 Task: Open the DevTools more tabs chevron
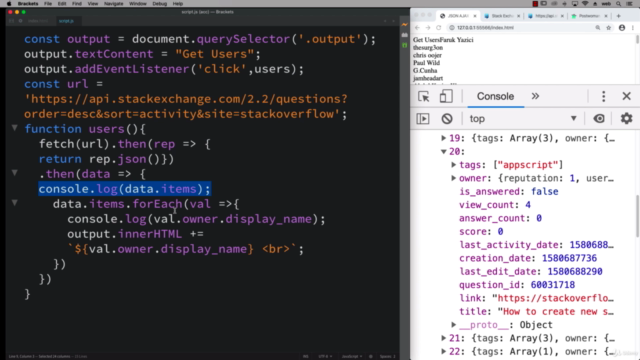pos(535,96)
